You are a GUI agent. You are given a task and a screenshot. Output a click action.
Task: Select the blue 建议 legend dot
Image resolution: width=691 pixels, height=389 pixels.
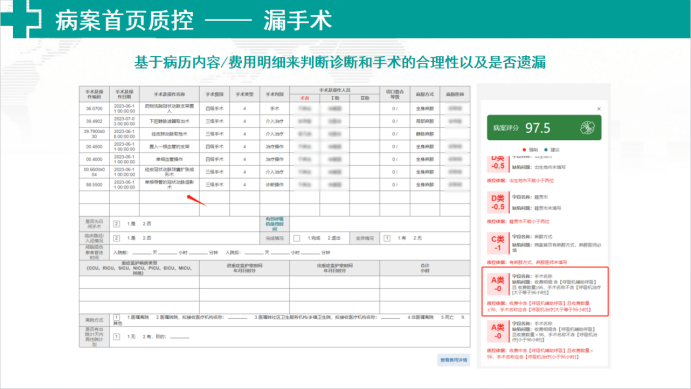coord(546,150)
